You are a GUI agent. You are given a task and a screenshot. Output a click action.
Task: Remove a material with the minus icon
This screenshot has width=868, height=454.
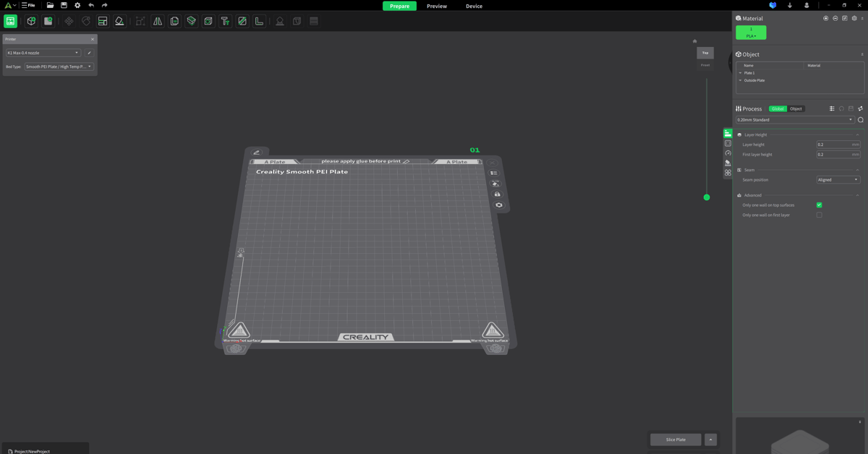pos(835,18)
